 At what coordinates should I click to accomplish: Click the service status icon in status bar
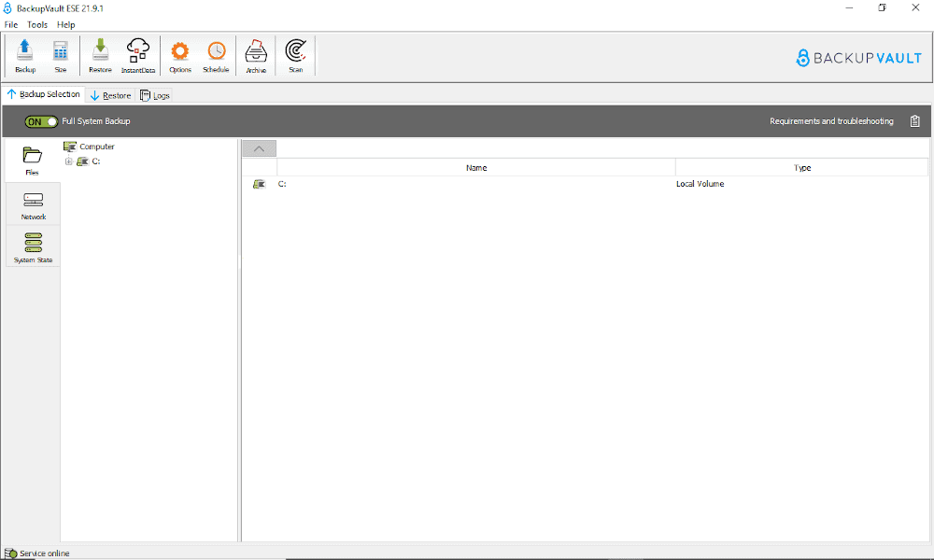point(10,553)
